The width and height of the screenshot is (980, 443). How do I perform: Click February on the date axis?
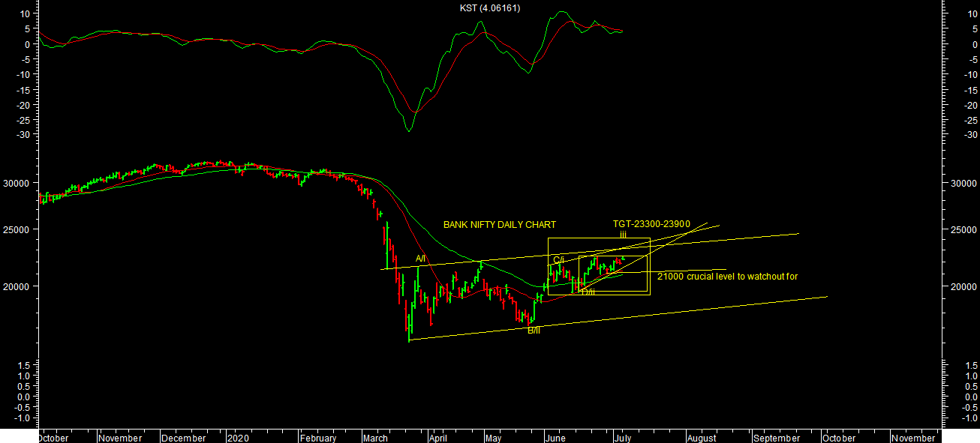318,439
